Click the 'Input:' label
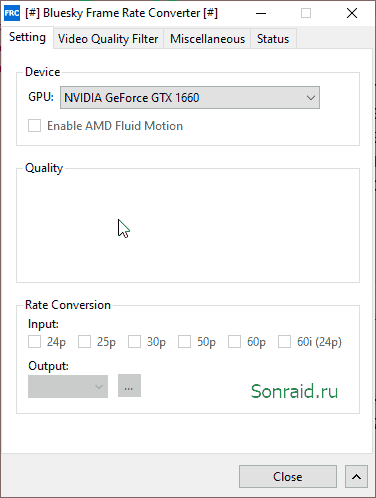 click(43, 324)
